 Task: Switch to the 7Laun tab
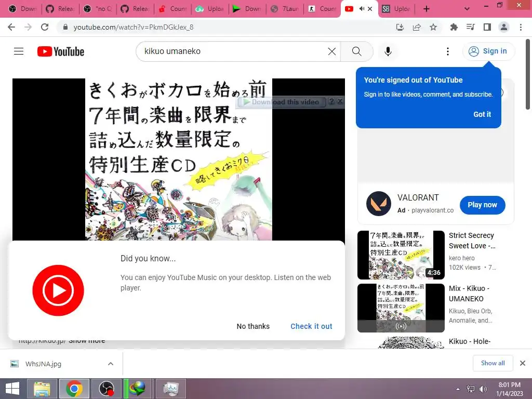[x=285, y=9]
